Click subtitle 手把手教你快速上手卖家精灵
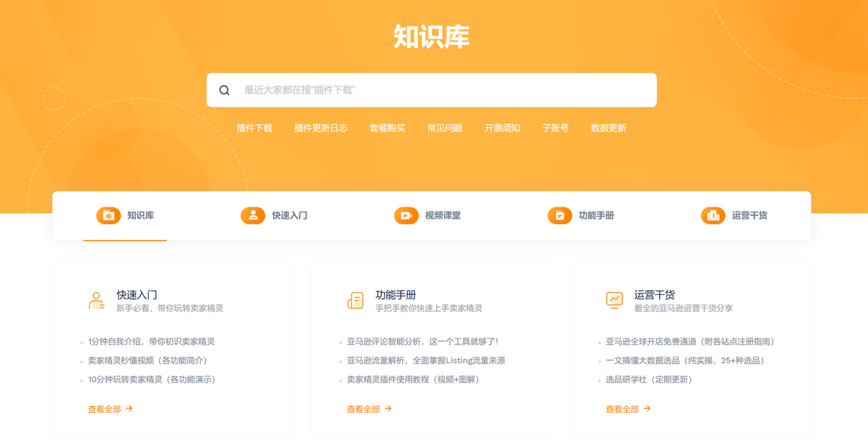This screenshot has height=446, width=868. pyautogui.click(x=429, y=308)
